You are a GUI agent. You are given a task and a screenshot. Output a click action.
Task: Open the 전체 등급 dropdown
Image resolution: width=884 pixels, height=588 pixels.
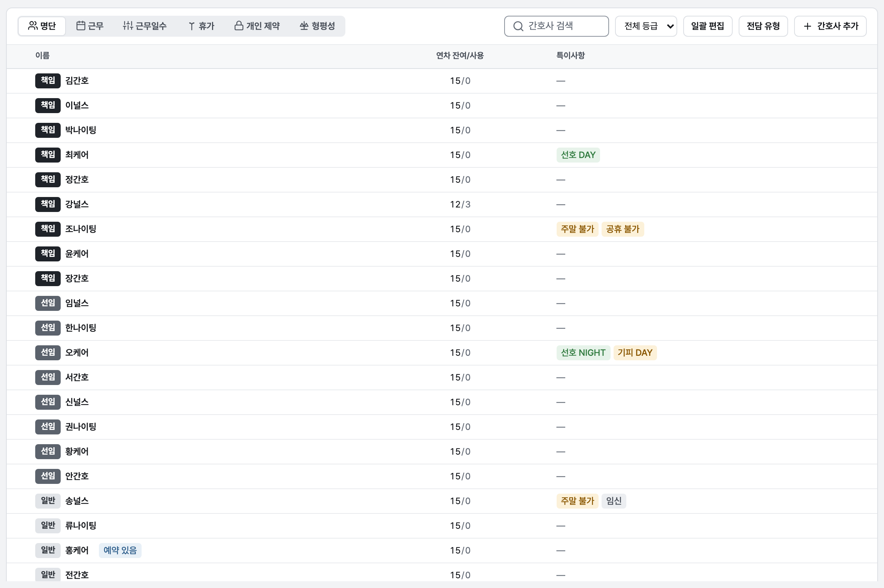point(646,26)
